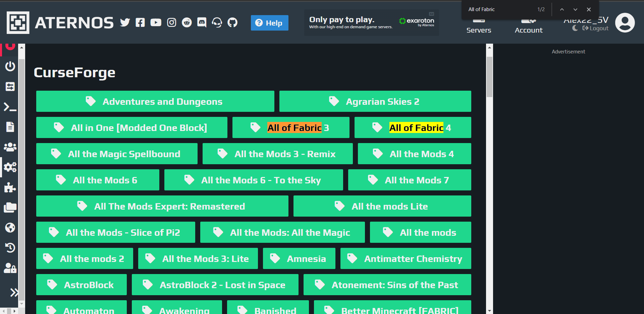644x314 pixels.
Task: Open the Aternos GitHub page
Action: (x=232, y=23)
